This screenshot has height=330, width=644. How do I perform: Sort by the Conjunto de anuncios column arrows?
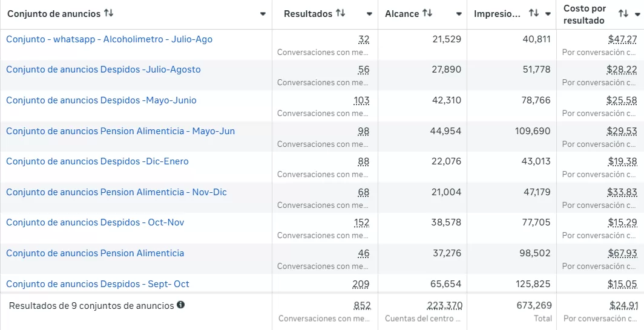pyautogui.click(x=109, y=13)
